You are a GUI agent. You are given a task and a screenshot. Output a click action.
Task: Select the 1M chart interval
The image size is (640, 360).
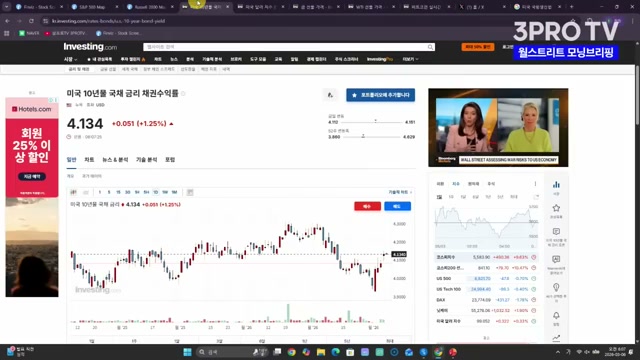click(175, 192)
